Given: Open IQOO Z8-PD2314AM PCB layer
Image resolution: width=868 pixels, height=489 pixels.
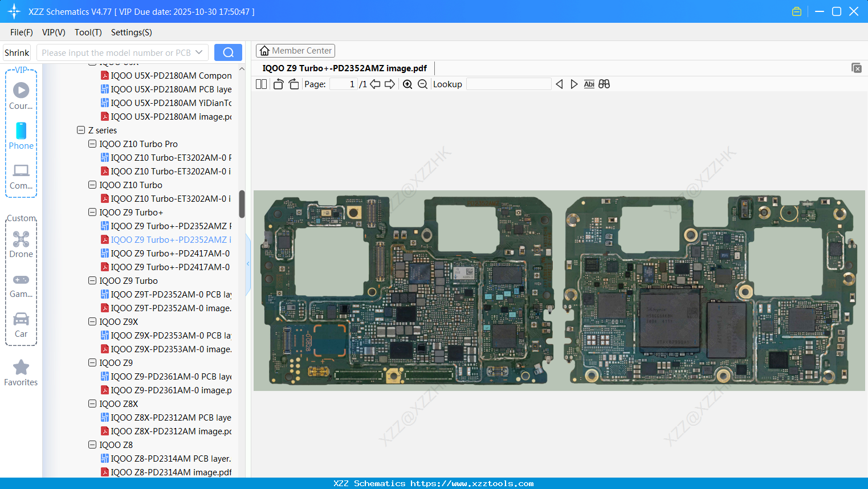Looking at the screenshot, I should (166, 458).
